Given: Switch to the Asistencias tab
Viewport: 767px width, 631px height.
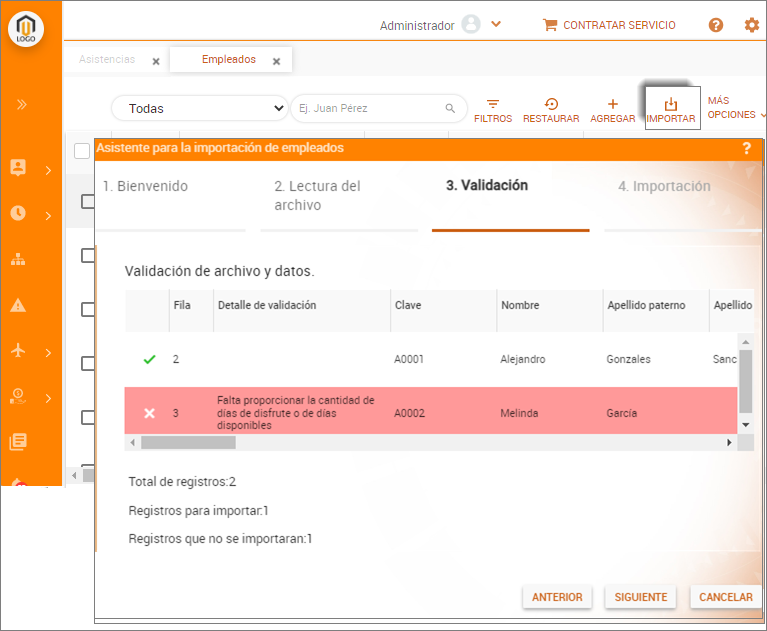Looking at the screenshot, I should point(107,60).
